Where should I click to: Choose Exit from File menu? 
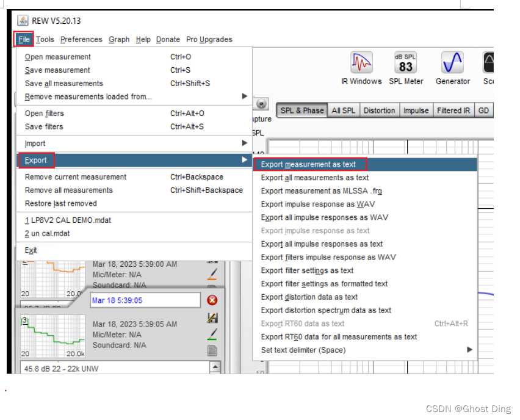coord(134,250)
